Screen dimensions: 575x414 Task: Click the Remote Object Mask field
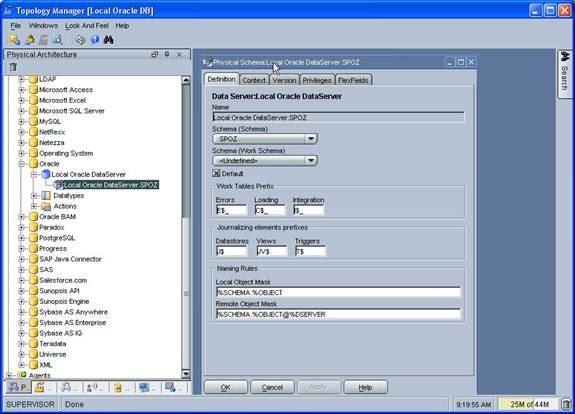tap(338, 314)
